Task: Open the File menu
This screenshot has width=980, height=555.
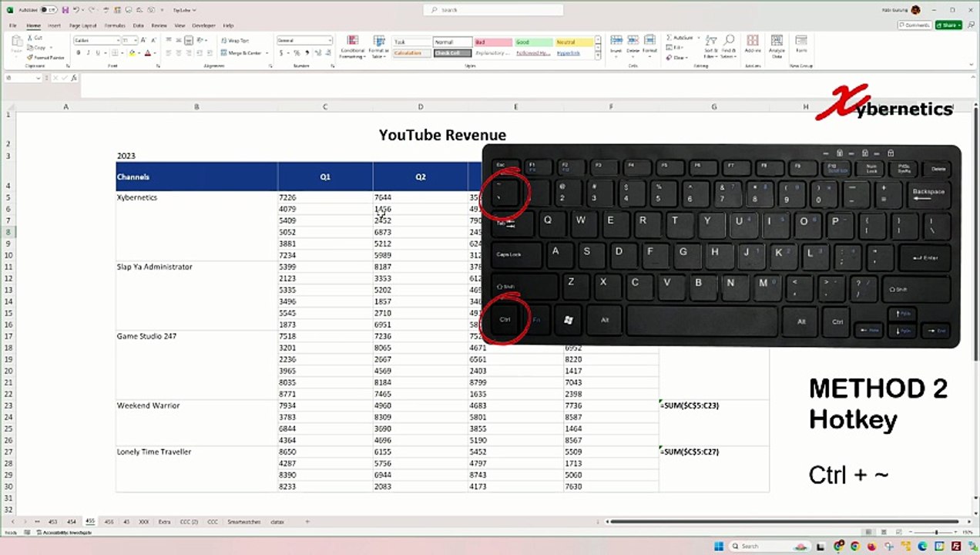Action: 13,25
